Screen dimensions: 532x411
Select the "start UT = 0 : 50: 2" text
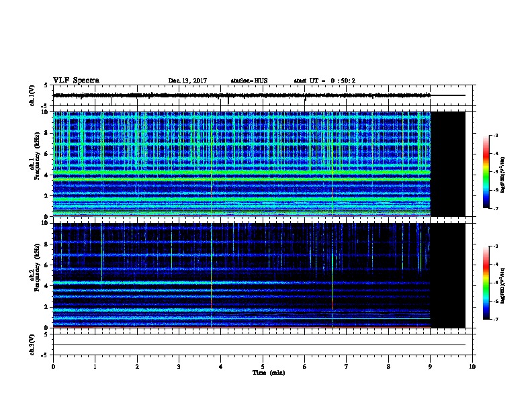324,81
